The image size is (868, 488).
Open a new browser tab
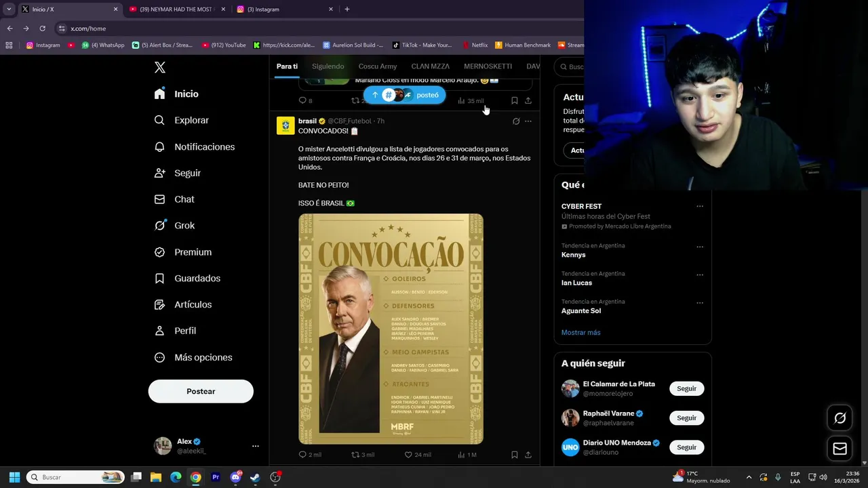tap(347, 9)
